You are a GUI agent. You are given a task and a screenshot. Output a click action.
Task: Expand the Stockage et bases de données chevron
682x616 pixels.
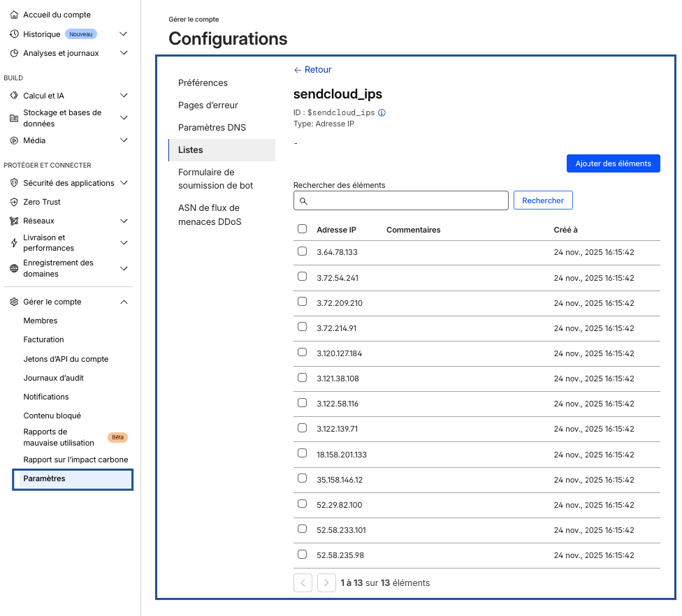124,118
